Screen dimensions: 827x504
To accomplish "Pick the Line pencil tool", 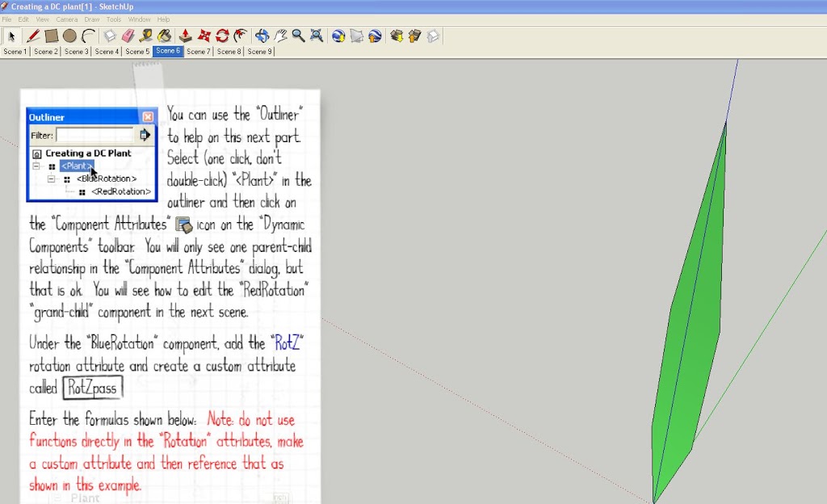I will (x=32, y=36).
